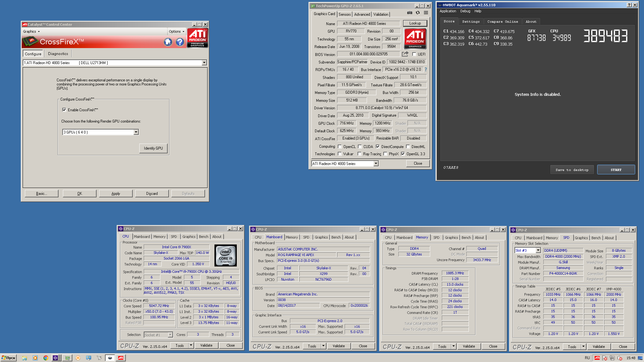The width and height of the screenshot is (644, 362).
Task: Click the Home icon in Catalyst Control Center
Action: [168, 42]
